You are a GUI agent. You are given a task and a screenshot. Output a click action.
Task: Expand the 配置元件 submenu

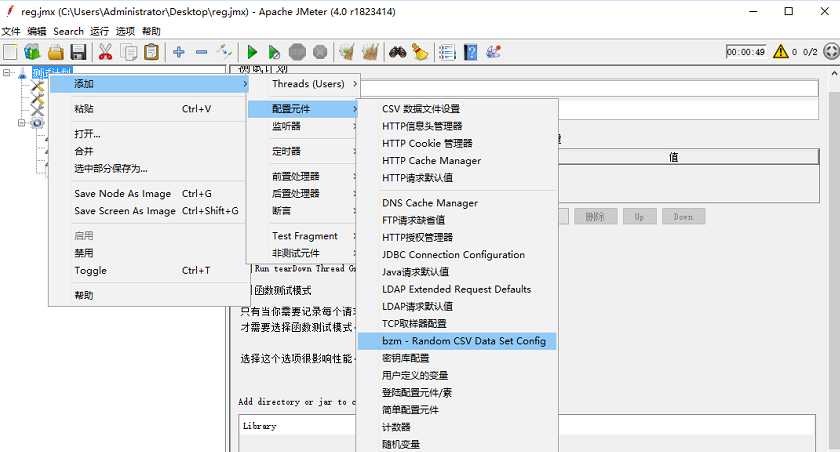[304, 109]
